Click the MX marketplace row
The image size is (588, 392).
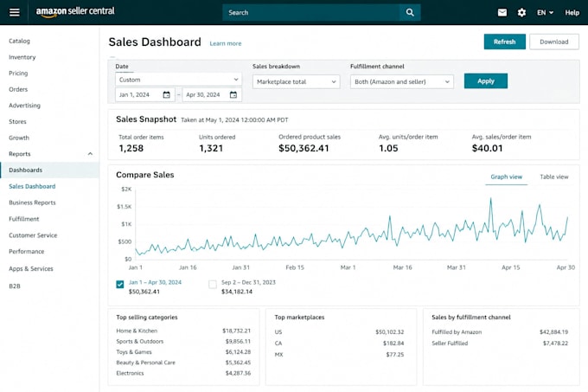[x=339, y=355]
